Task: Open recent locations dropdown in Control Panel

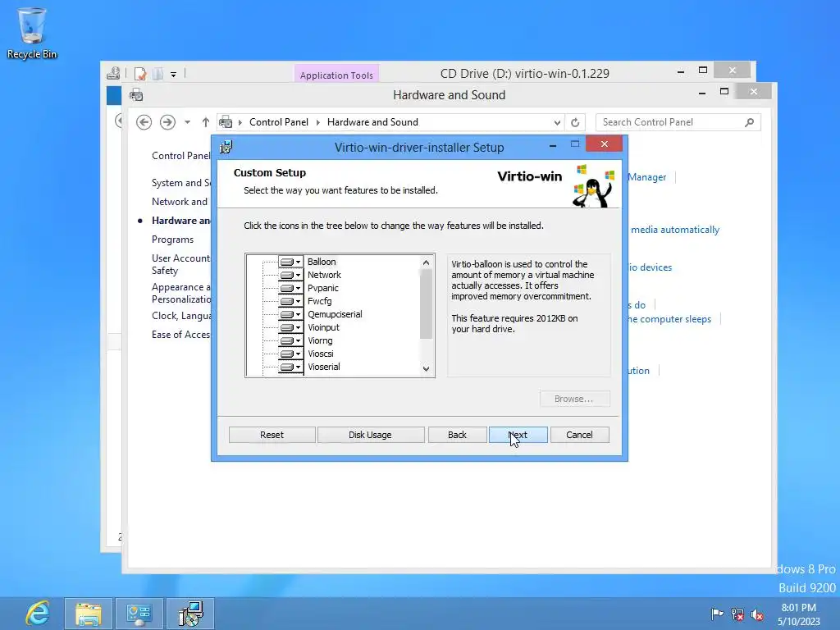Action: coord(187,122)
